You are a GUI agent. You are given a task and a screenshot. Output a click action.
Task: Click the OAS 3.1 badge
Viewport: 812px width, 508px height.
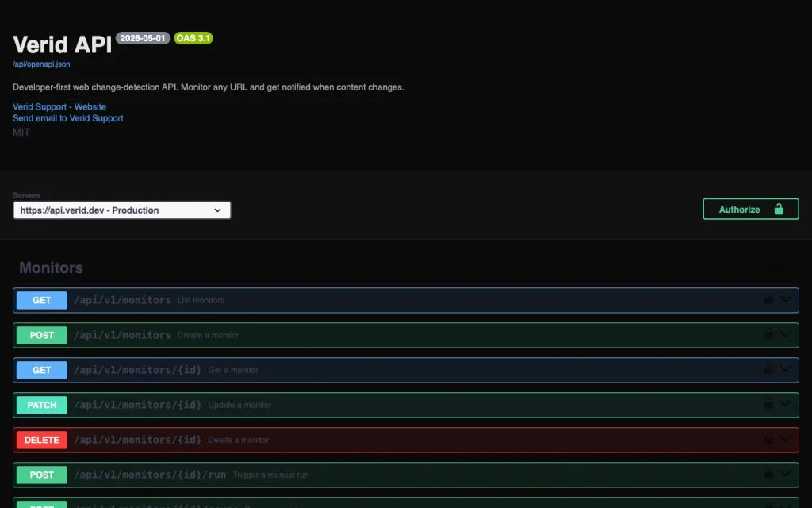(193, 38)
